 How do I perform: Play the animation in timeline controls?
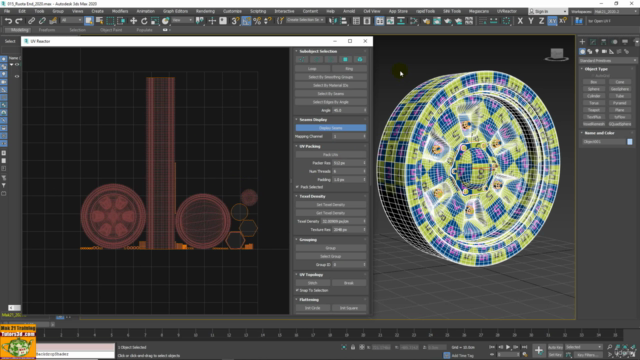coord(508,347)
